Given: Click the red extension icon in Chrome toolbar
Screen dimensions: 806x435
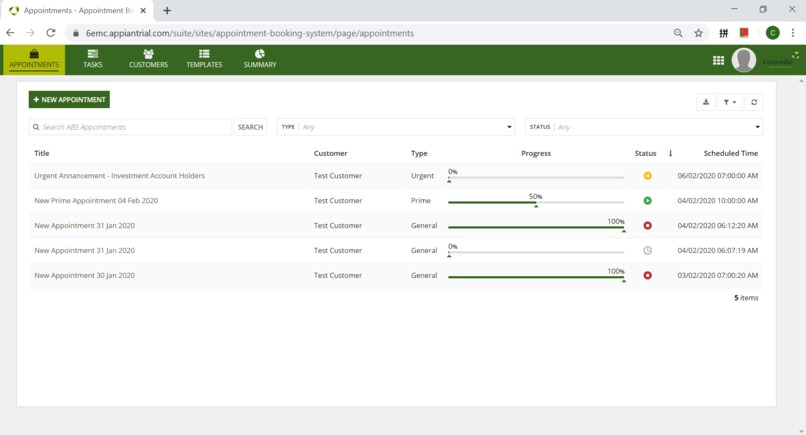Looking at the screenshot, I should tap(743, 33).
